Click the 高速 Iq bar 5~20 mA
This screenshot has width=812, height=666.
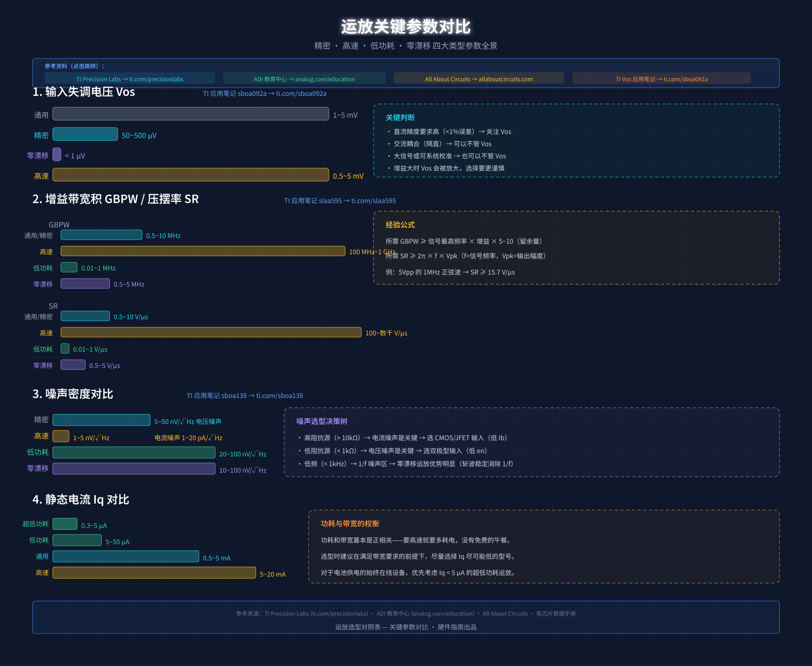click(154, 573)
